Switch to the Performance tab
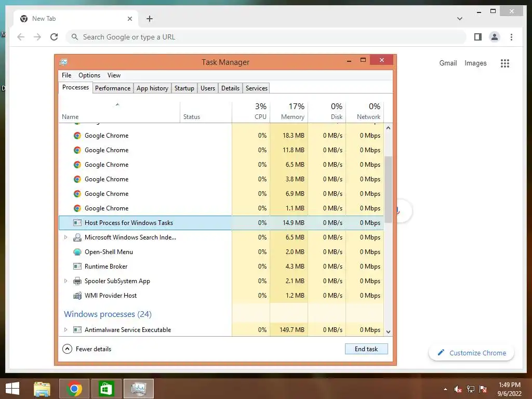 click(113, 88)
